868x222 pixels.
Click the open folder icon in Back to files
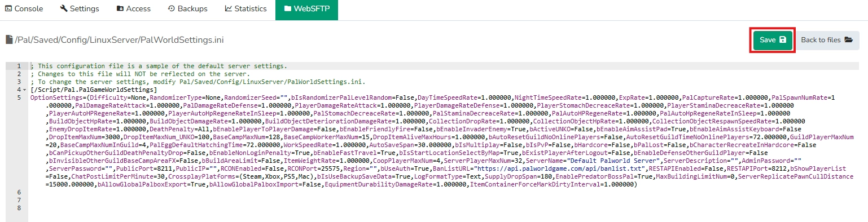pyautogui.click(x=848, y=40)
